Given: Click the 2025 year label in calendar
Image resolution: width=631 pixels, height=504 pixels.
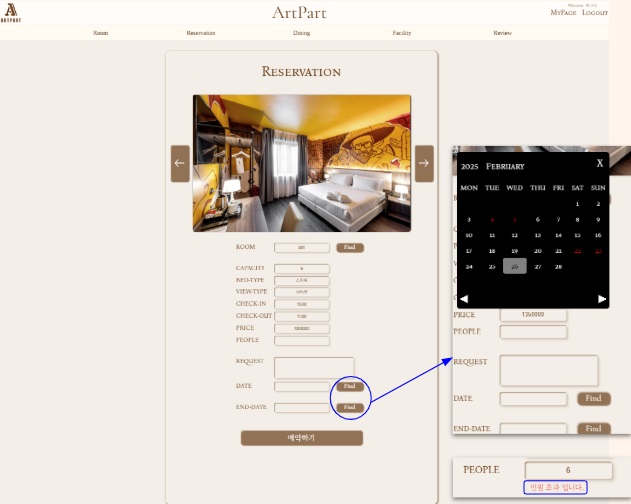Looking at the screenshot, I should tap(469, 167).
